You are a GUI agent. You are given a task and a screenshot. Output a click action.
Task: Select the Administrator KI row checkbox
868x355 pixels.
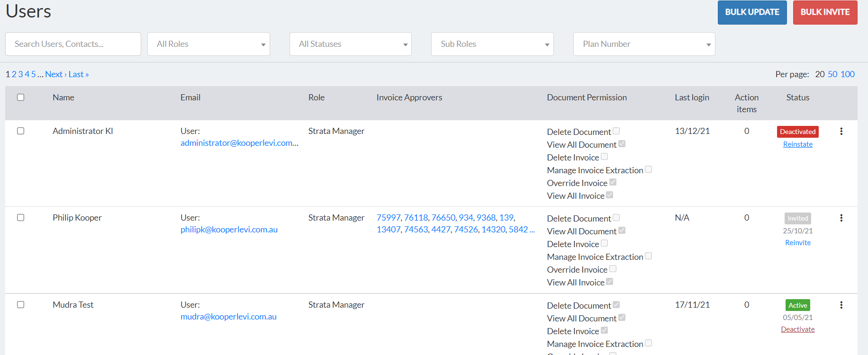[x=20, y=131]
